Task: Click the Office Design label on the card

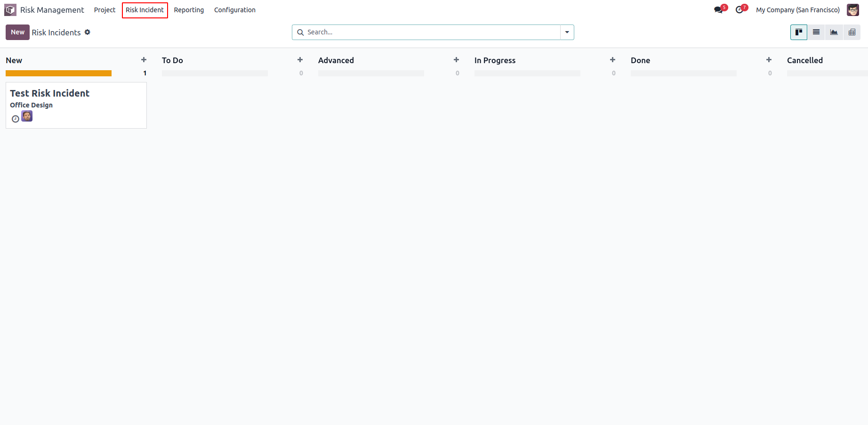Action: pos(32,105)
